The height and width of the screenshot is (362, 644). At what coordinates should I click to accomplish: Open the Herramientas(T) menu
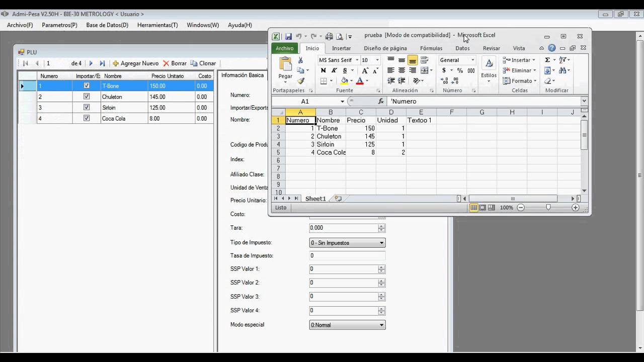[x=157, y=25]
